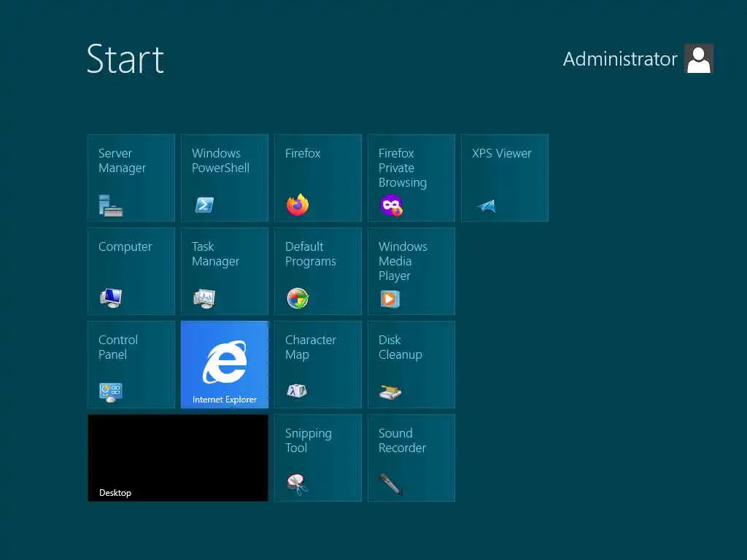
Task: Click the "Windows PowerShell" label text
Action: point(220,160)
